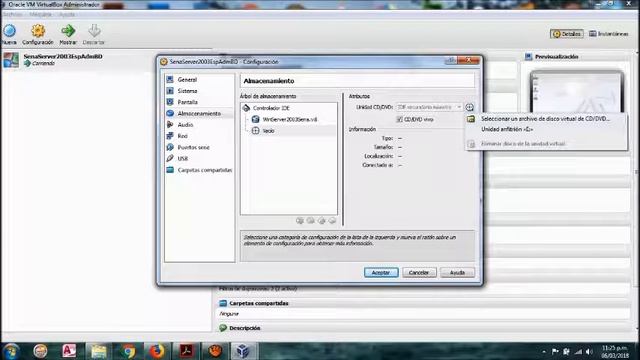
Task: Click the last storage tree toolbar icon below the tree
Action: click(x=332, y=221)
